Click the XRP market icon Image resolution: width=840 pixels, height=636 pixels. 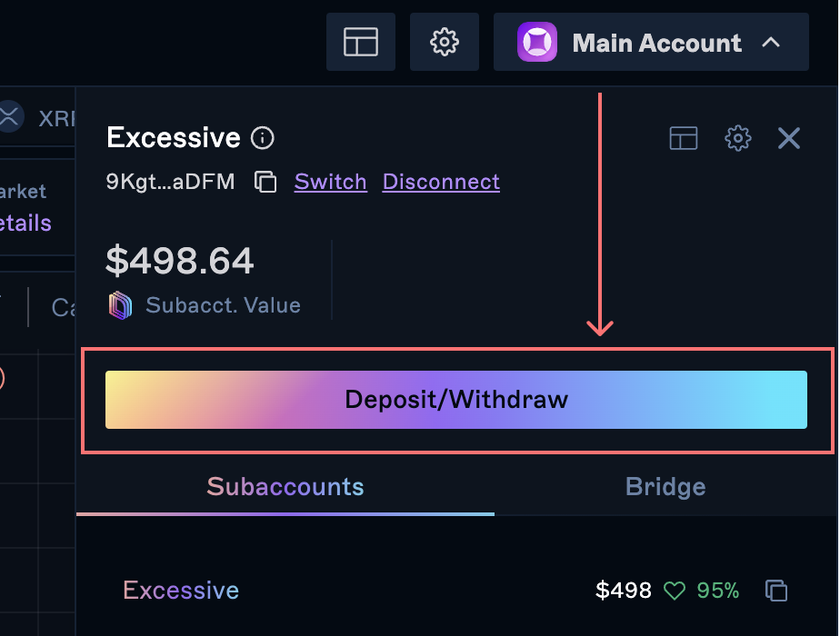tap(9, 116)
